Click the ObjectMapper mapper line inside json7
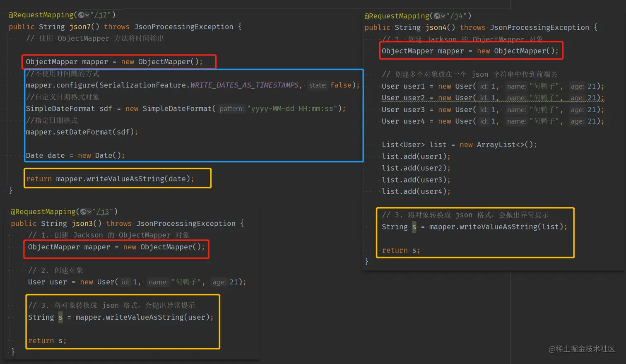 pos(114,62)
